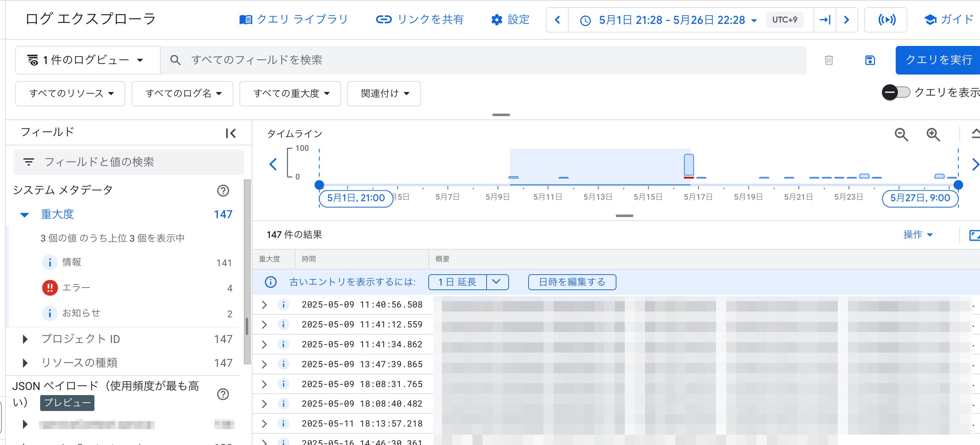Focus フィールドと値の検索 filter box
The width and height of the screenshot is (980, 445).
coord(128,162)
